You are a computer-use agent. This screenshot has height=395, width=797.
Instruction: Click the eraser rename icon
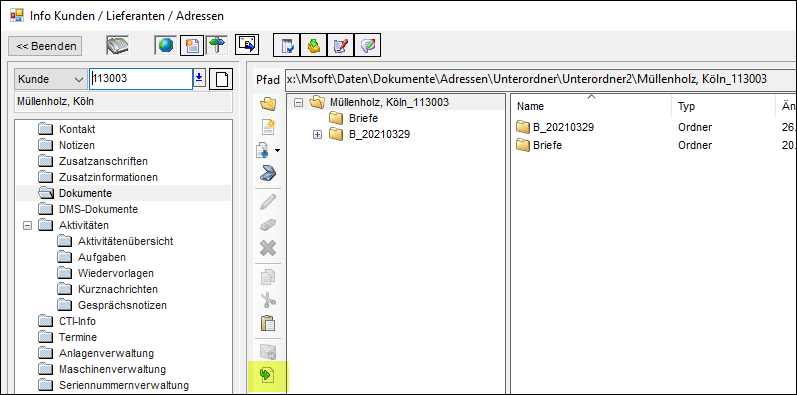click(x=268, y=225)
